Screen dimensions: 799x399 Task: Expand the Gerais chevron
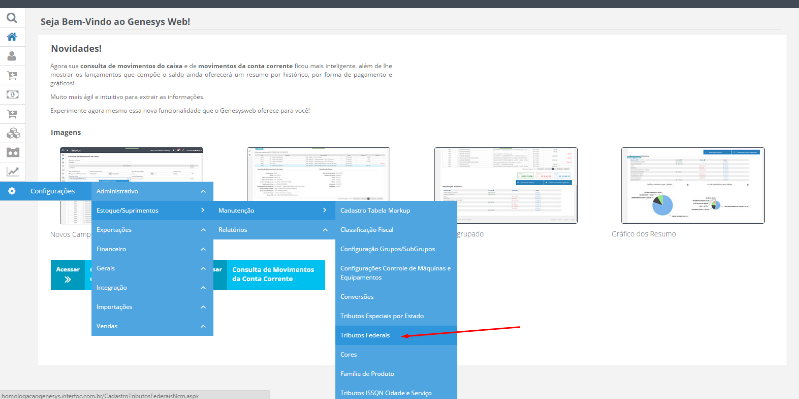click(x=203, y=269)
